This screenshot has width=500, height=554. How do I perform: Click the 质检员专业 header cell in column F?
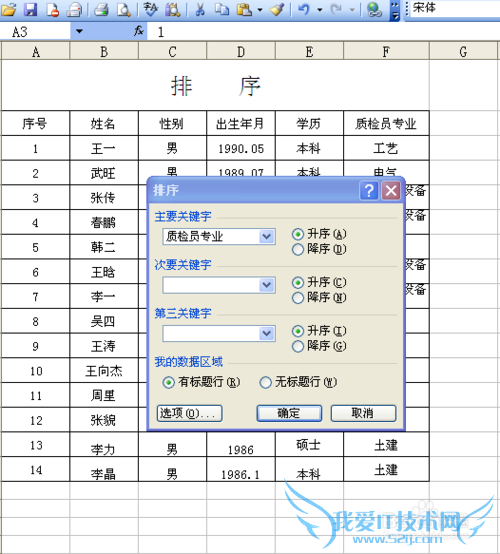[x=386, y=123]
